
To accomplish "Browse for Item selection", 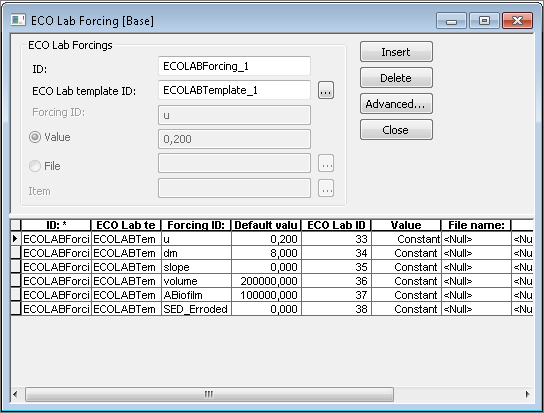I will coord(326,188).
